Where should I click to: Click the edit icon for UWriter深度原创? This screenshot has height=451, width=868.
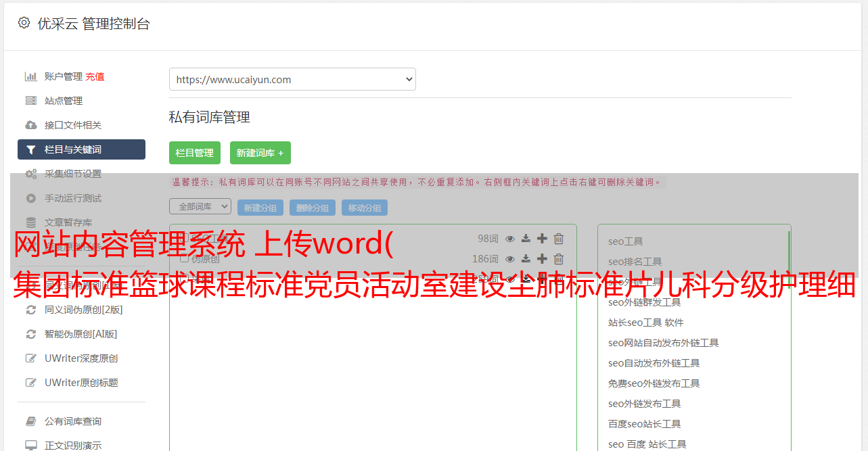pos(31,358)
